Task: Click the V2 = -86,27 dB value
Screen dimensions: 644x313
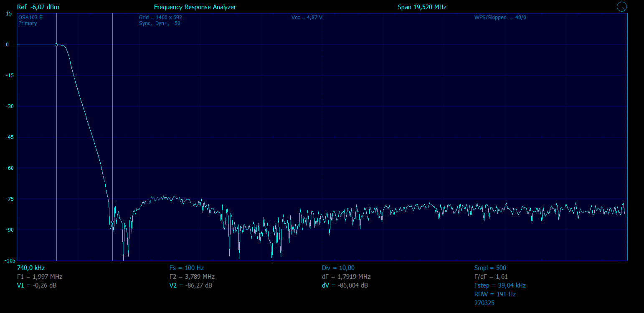Action: point(191,285)
